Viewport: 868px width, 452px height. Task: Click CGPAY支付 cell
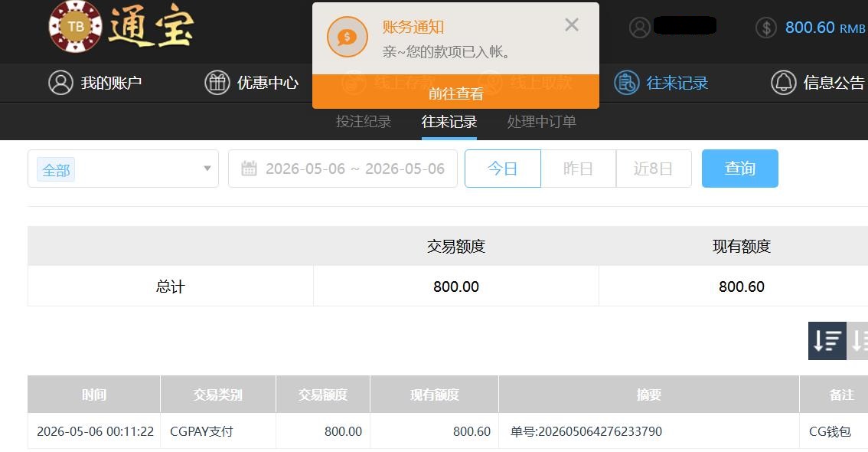pyautogui.click(x=201, y=431)
